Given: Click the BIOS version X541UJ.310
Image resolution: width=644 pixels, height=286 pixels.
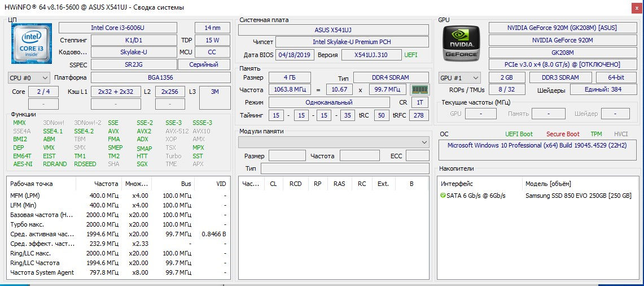Looking at the screenshot, I should [x=372, y=55].
